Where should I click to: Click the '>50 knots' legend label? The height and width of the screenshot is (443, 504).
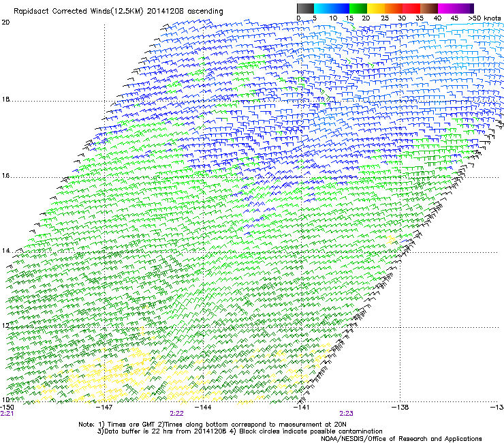coord(484,18)
